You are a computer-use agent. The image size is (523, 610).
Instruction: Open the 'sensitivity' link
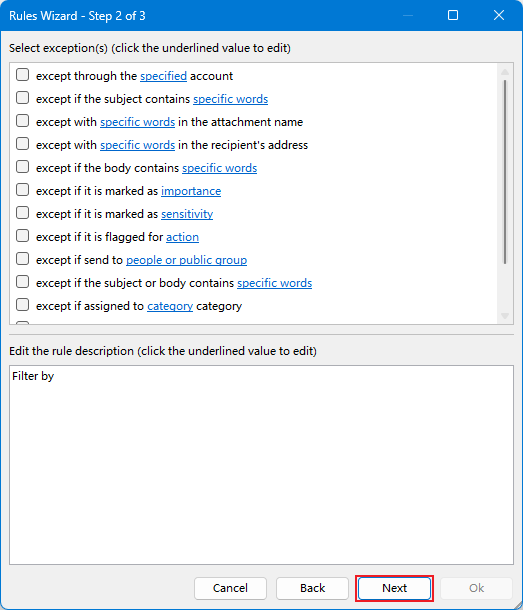(187, 214)
